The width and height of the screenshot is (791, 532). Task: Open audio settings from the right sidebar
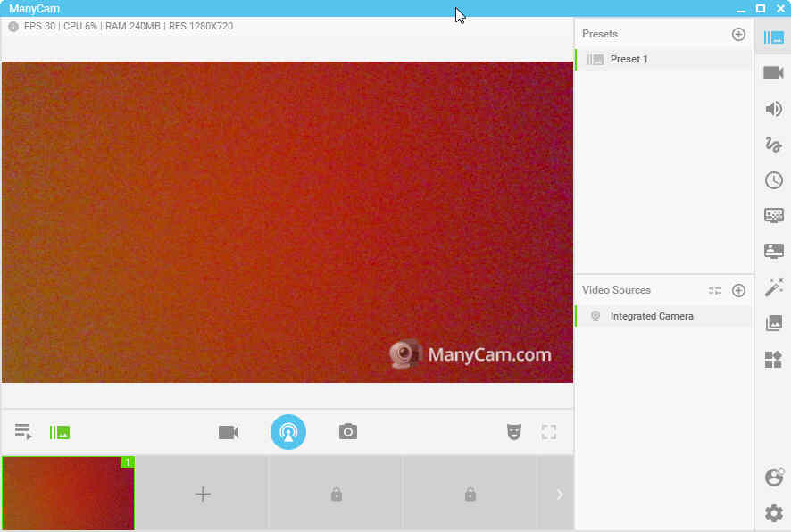point(773,109)
